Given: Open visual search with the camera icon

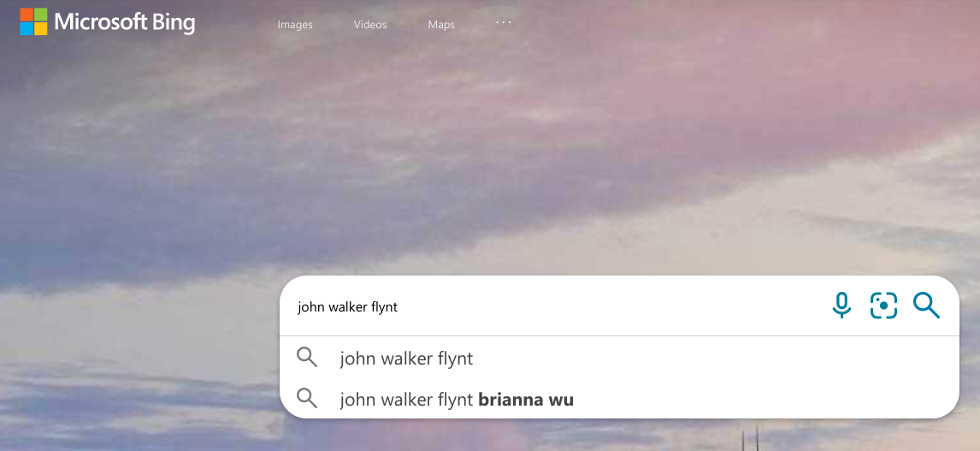Looking at the screenshot, I should click(883, 306).
